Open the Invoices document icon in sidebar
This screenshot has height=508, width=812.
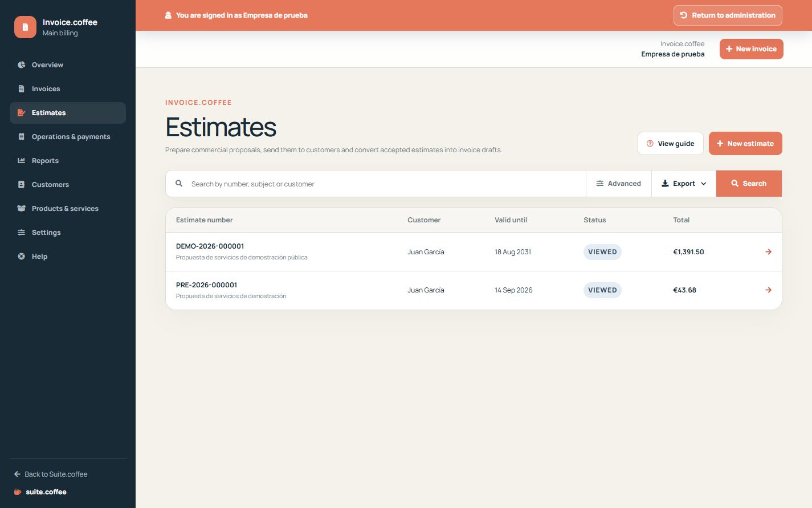[21, 89]
